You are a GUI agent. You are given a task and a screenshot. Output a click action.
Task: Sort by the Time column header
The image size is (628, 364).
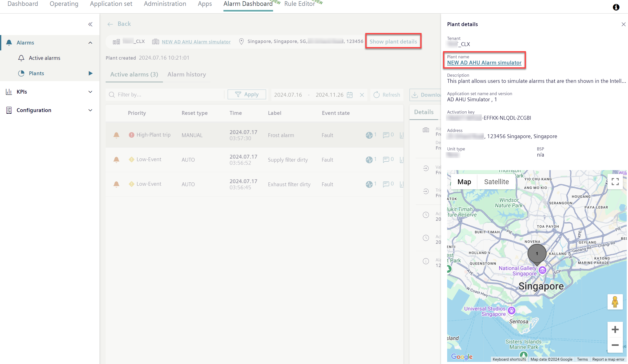click(x=236, y=113)
